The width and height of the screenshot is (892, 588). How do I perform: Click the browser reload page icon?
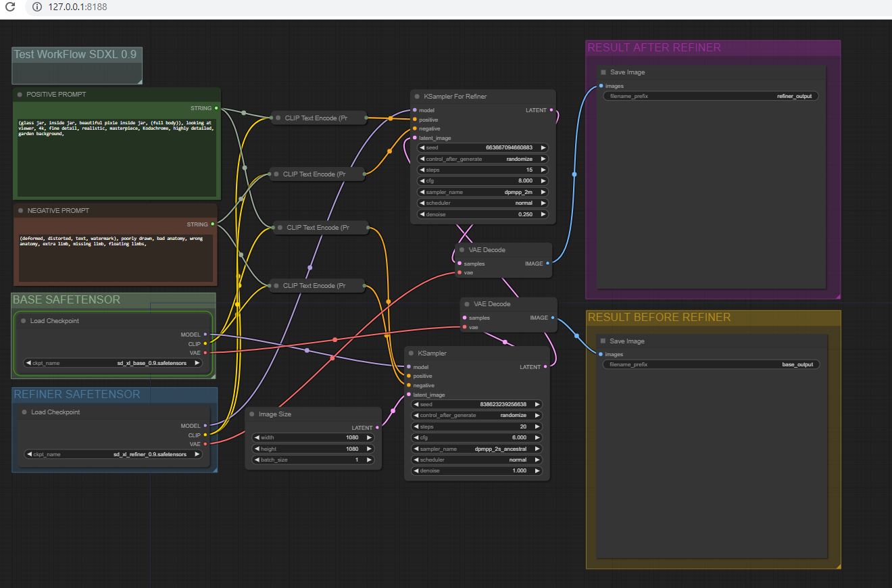click(10, 7)
